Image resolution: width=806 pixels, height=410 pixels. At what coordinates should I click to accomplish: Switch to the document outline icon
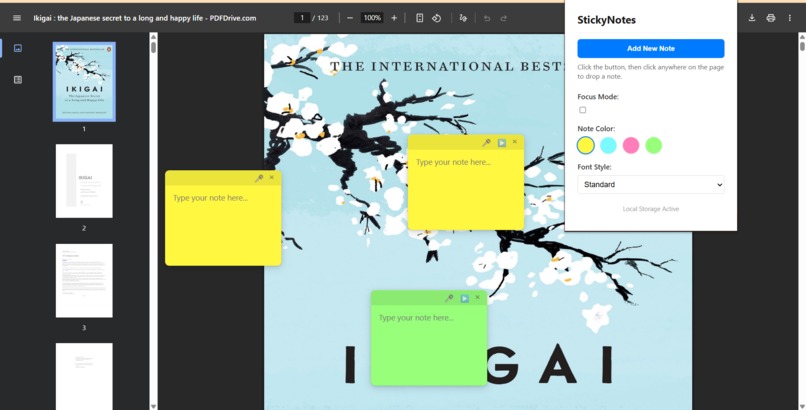18,80
